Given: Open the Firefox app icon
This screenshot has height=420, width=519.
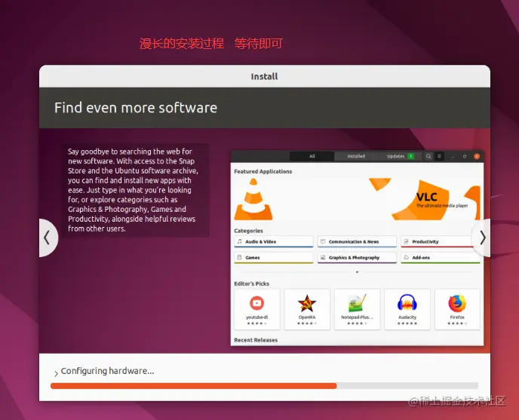Looking at the screenshot, I should pyautogui.click(x=457, y=303).
